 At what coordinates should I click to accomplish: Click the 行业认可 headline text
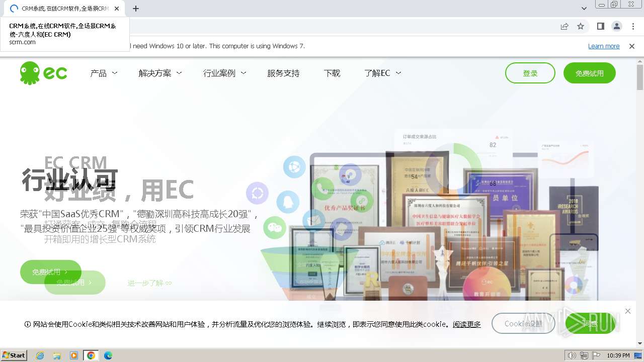[70, 179]
